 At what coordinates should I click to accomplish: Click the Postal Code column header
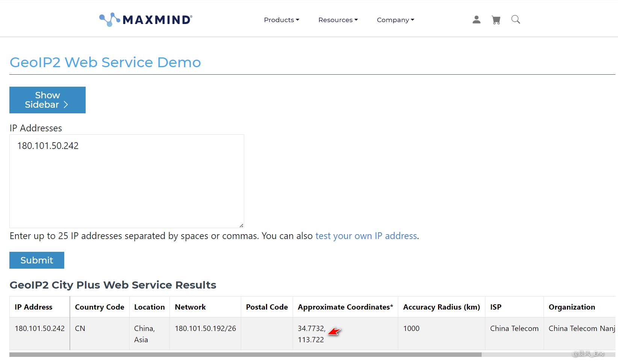(267, 307)
